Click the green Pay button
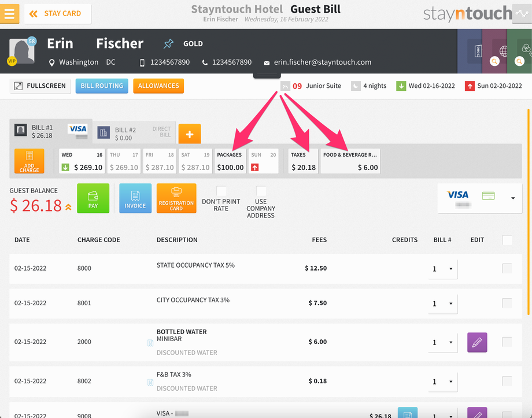532x418 pixels. tap(93, 198)
